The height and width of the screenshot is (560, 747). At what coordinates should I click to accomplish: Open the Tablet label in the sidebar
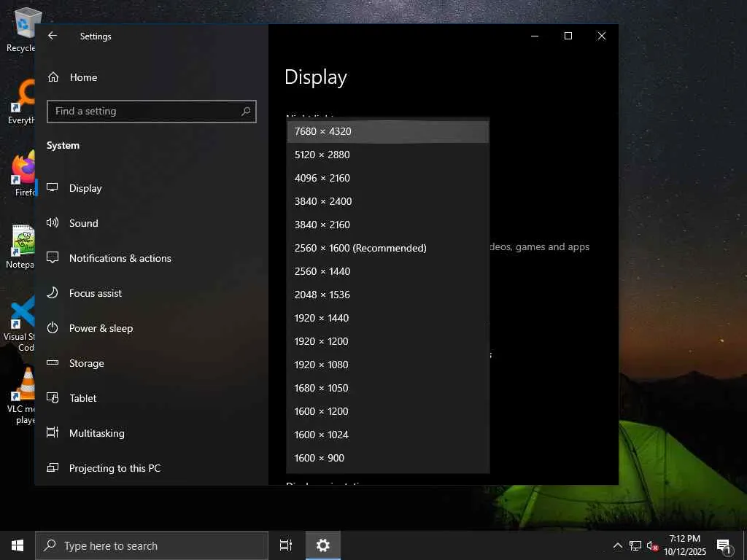pyautogui.click(x=83, y=398)
